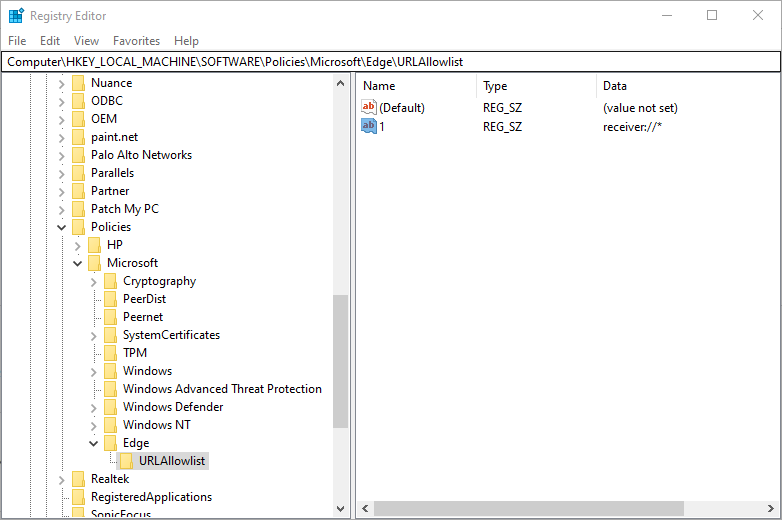This screenshot has width=782, height=520.
Task: Open the Favorites menu
Action: pos(136,41)
